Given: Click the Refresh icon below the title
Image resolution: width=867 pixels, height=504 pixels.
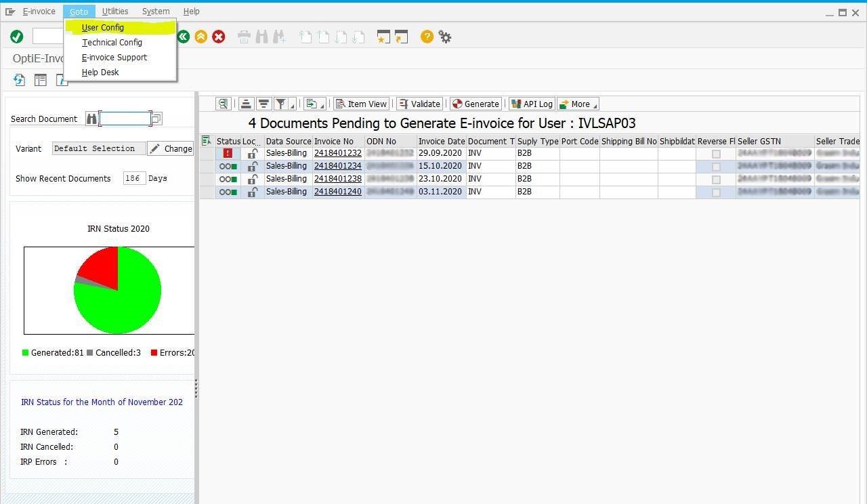Looking at the screenshot, I should (x=19, y=80).
